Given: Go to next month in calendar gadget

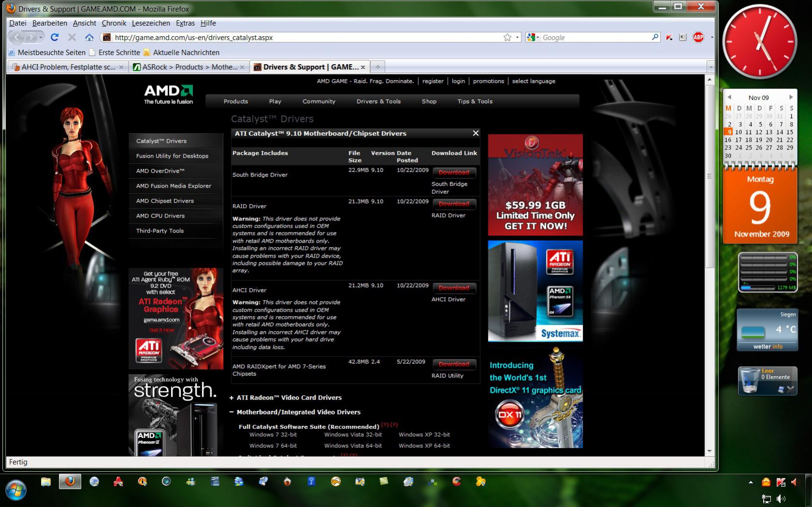Looking at the screenshot, I should point(790,97).
